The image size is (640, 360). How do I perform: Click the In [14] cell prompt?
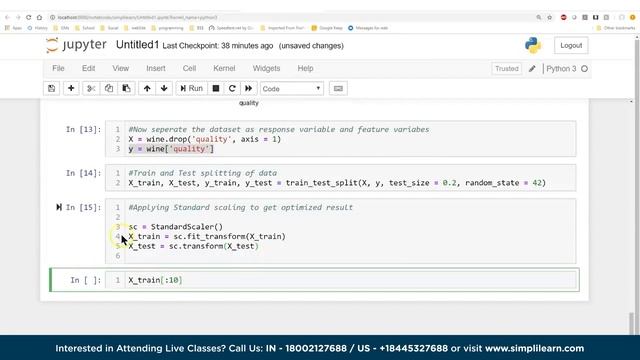click(x=83, y=173)
